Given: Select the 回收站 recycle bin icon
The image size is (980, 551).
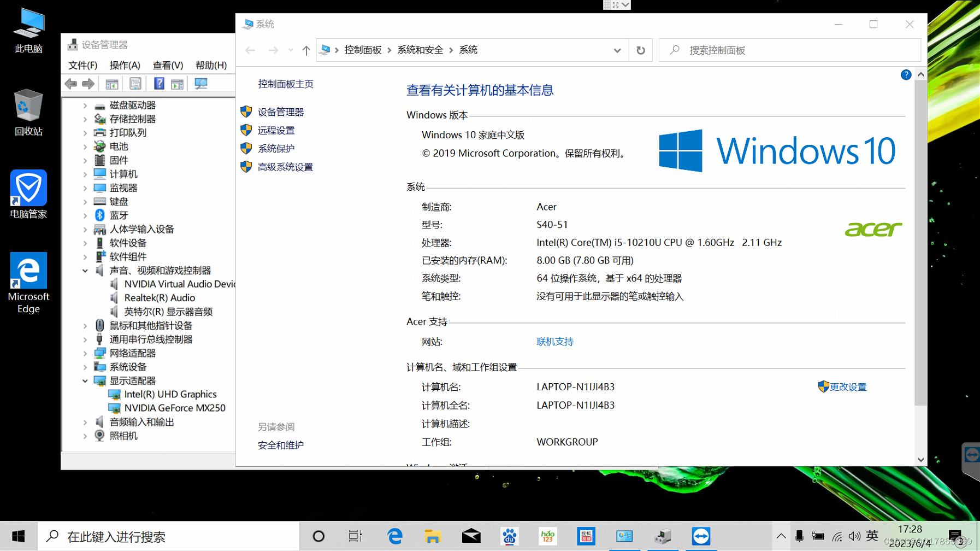Looking at the screenshot, I should coord(28,113).
